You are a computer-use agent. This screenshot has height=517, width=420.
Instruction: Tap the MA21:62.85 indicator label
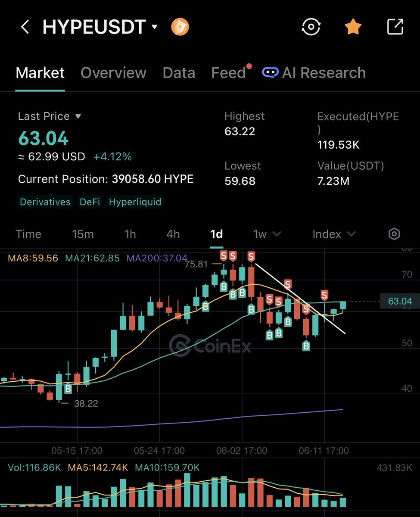point(92,258)
